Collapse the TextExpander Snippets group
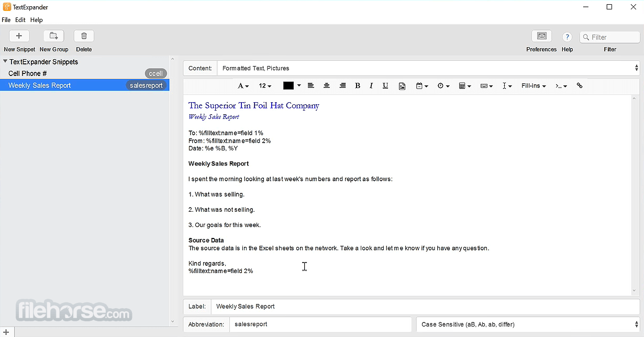644x337 pixels. [5, 61]
